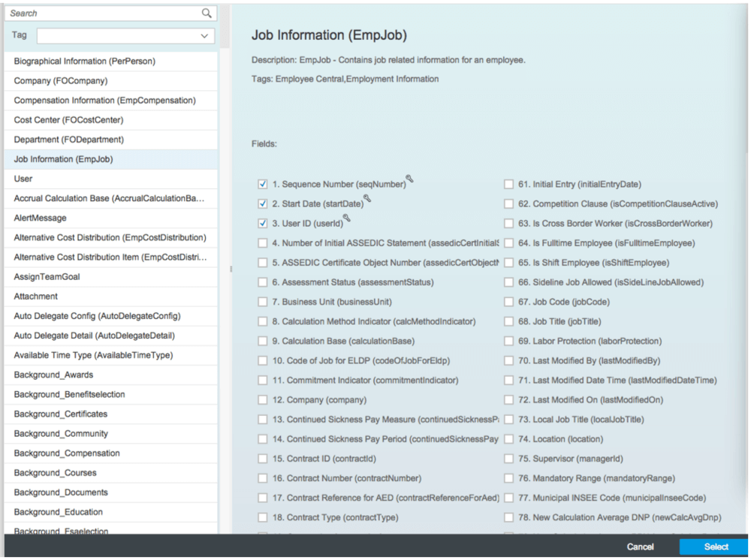Screen dimensions: 751x560
Task: Click the search magnifier icon
Action: click(x=204, y=13)
